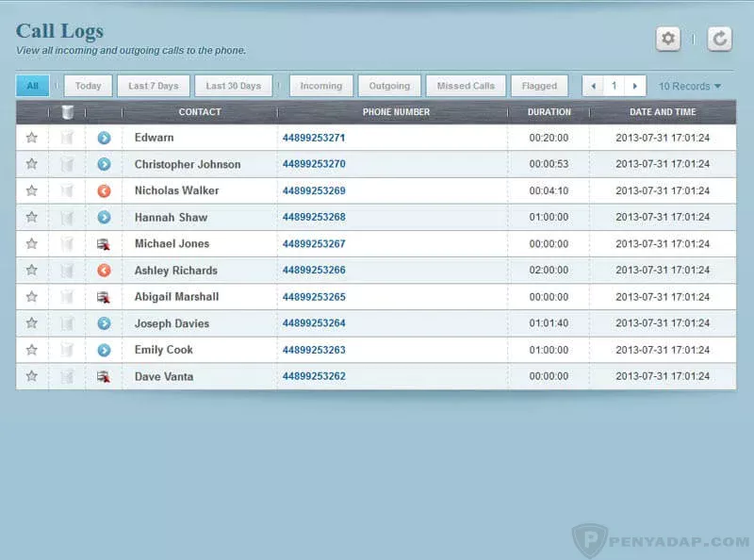Star Abigail Marshall's log entry
Screen dimensions: 754x560
tap(31, 296)
